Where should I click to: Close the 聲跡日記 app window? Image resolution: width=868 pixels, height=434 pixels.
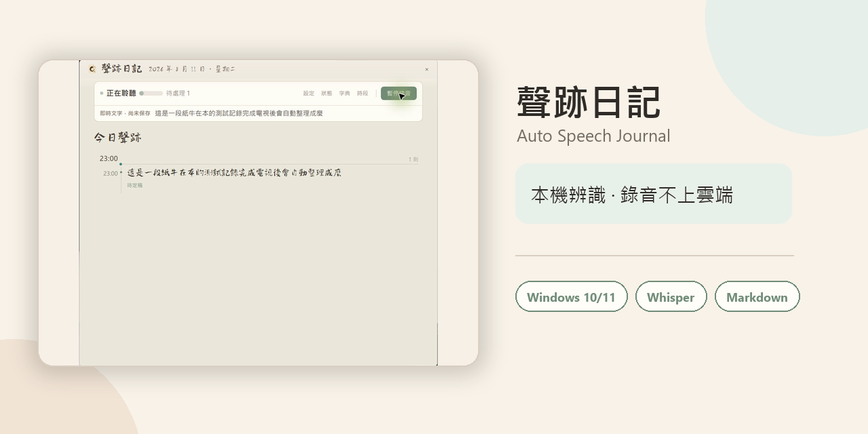click(x=427, y=69)
